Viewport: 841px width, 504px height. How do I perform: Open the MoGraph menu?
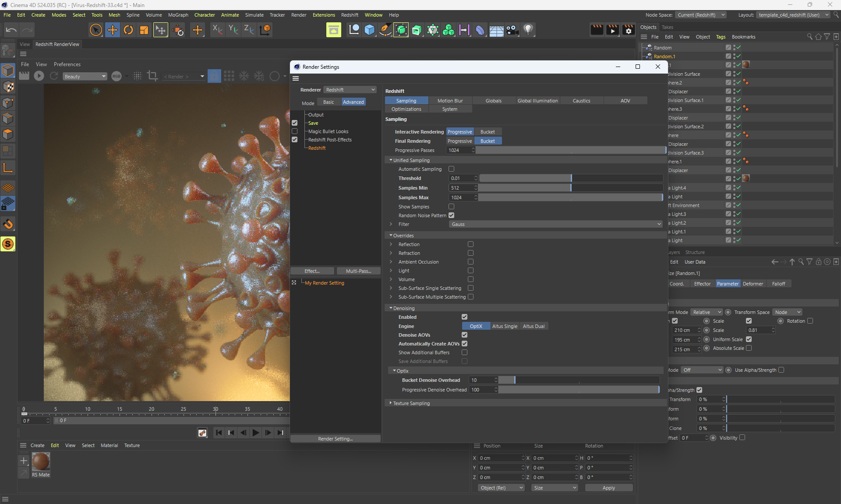[x=178, y=15]
